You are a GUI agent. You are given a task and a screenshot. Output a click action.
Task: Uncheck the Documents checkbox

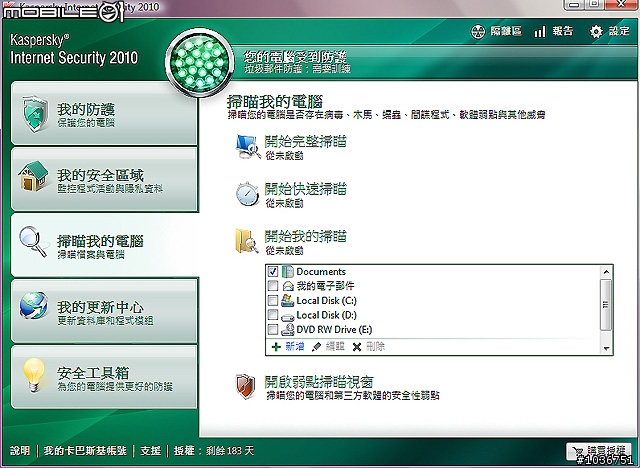[x=273, y=271]
